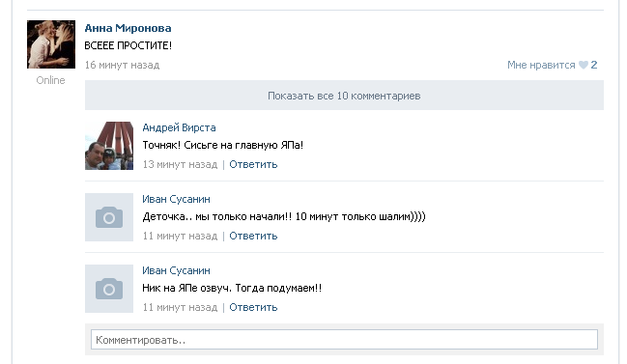Open the "16 минут назад" post timestamp
The width and height of the screenshot is (627, 364).
click(x=122, y=65)
